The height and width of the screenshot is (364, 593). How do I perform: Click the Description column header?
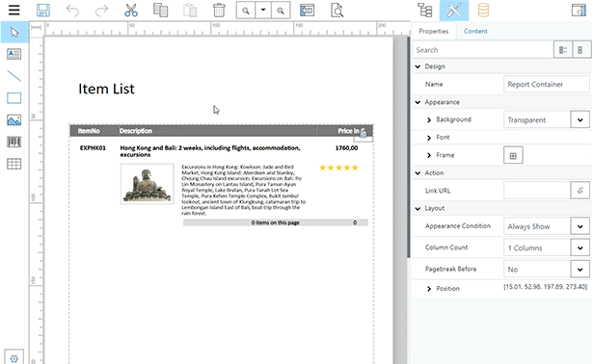(136, 131)
